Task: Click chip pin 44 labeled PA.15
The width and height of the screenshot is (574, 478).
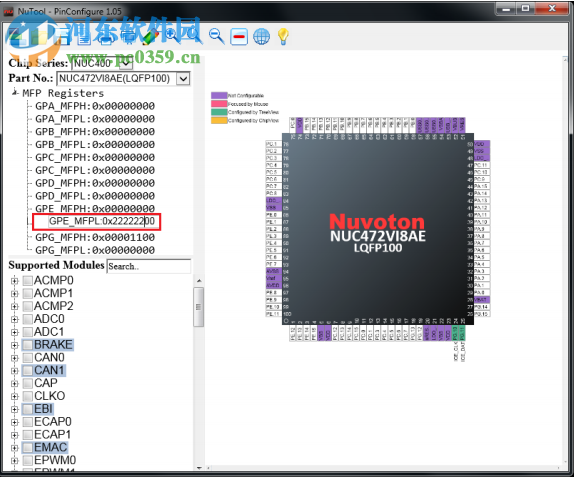Action: coord(482,186)
